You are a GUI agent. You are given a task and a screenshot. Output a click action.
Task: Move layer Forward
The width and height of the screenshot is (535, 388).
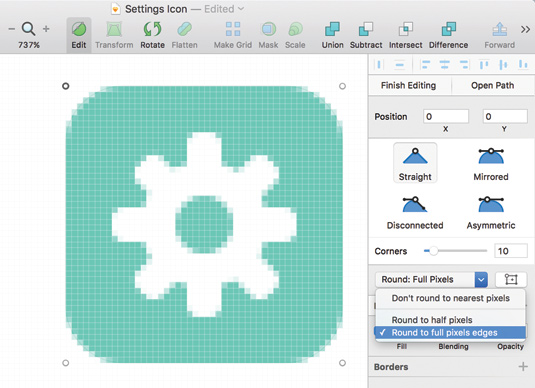click(x=500, y=35)
